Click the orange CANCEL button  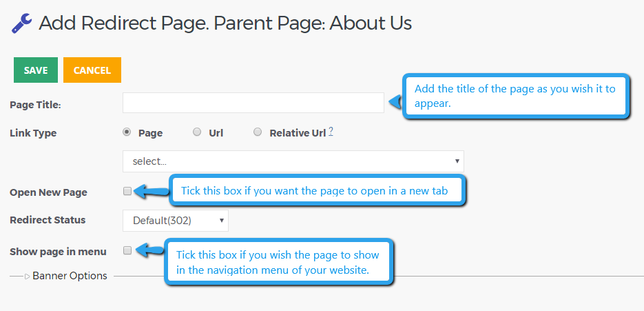pos(92,70)
